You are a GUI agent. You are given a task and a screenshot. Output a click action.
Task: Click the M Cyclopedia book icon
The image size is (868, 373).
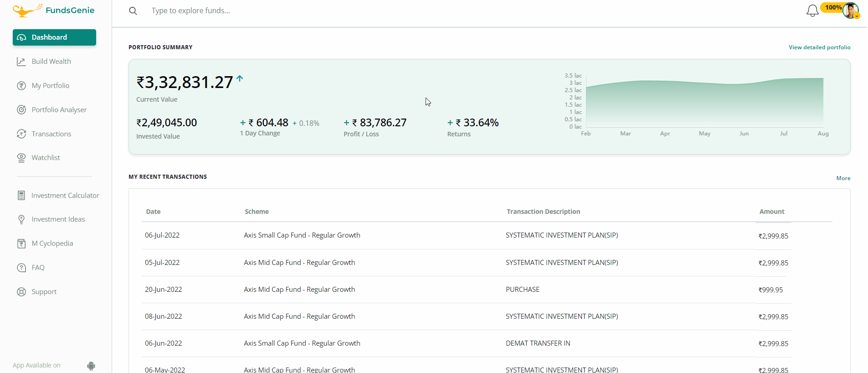coord(21,243)
